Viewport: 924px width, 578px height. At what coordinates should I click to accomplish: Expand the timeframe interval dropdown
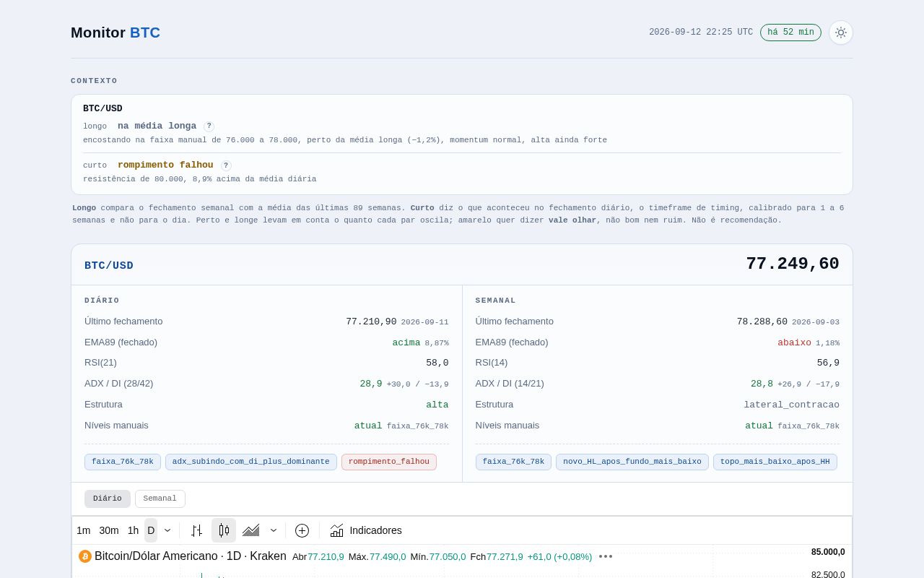(167, 530)
